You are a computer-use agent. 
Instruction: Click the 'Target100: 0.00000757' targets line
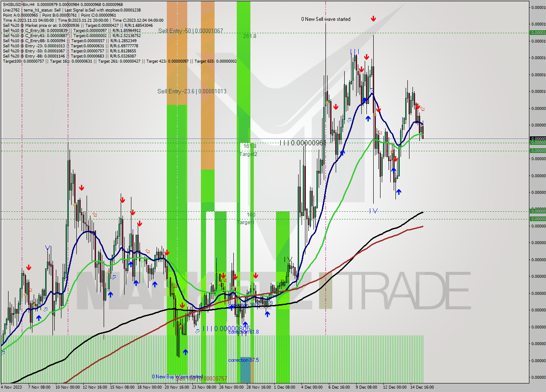coord(119,61)
